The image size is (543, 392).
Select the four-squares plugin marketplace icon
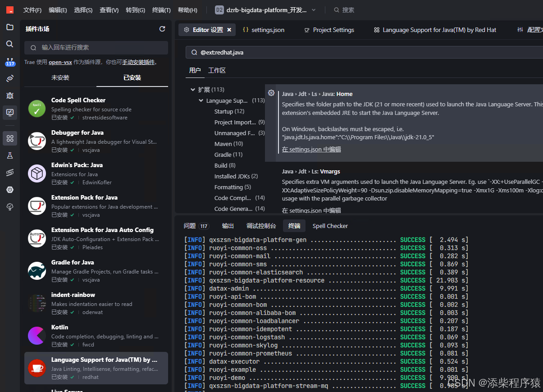(10, 138)
